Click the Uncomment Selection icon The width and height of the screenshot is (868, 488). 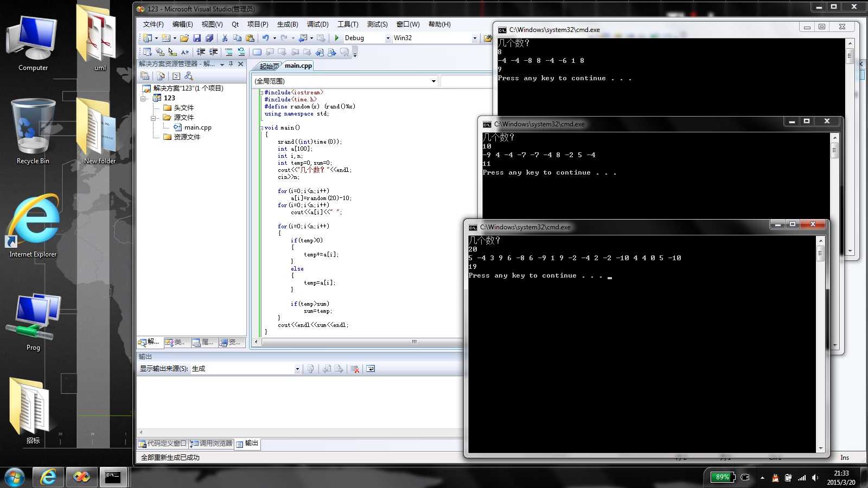[x=241, y=52]
